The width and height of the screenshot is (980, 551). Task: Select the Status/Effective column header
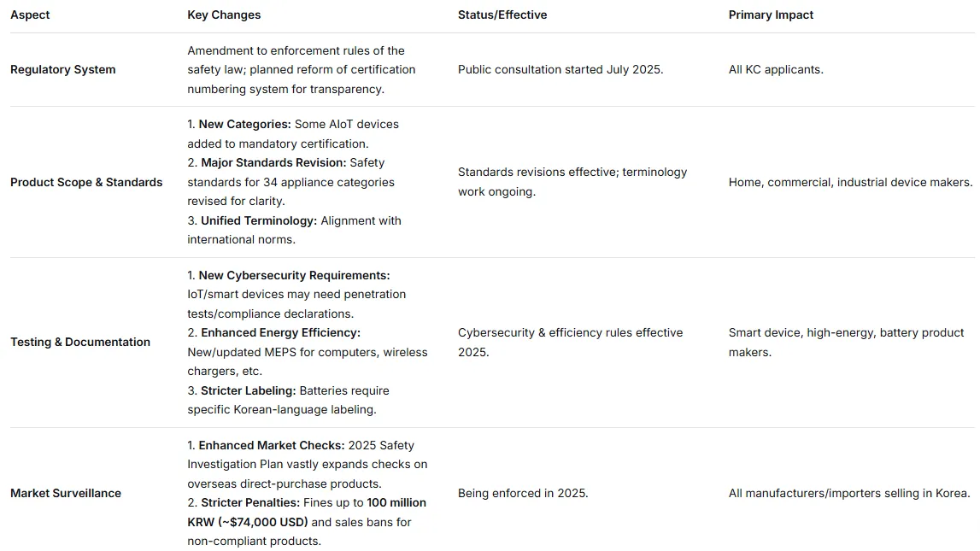coord(502,15)
